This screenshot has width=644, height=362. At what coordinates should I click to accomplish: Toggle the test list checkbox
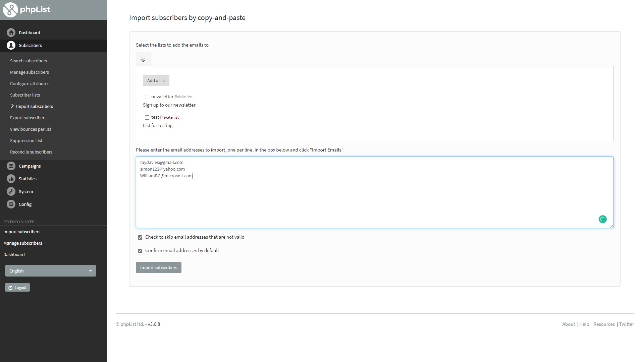[x=147, y=117]
